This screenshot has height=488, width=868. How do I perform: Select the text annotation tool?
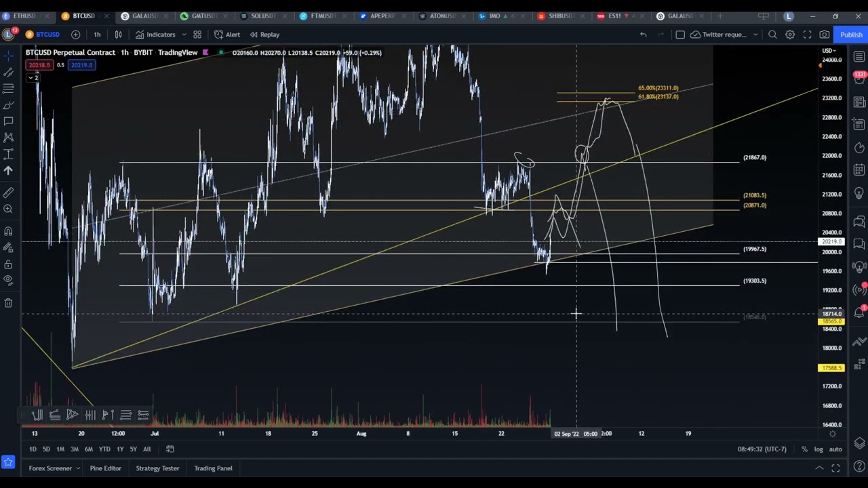click(8, 121)
